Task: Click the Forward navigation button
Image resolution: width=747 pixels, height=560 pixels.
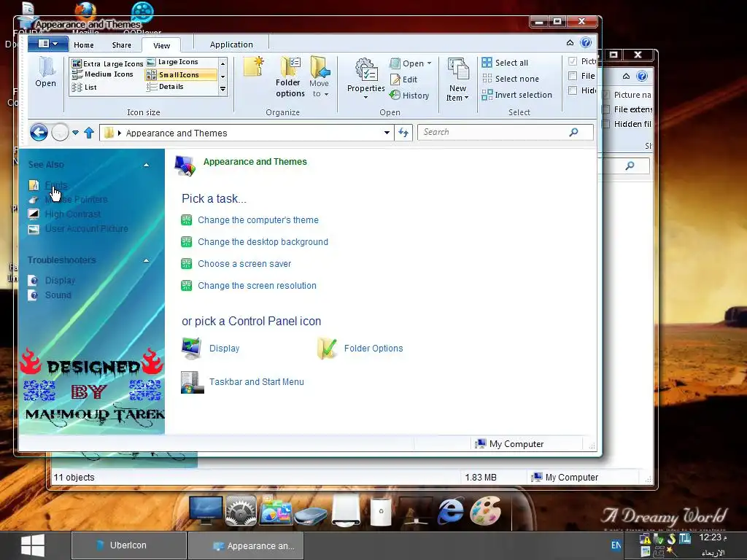Action: tap(60, 133)
